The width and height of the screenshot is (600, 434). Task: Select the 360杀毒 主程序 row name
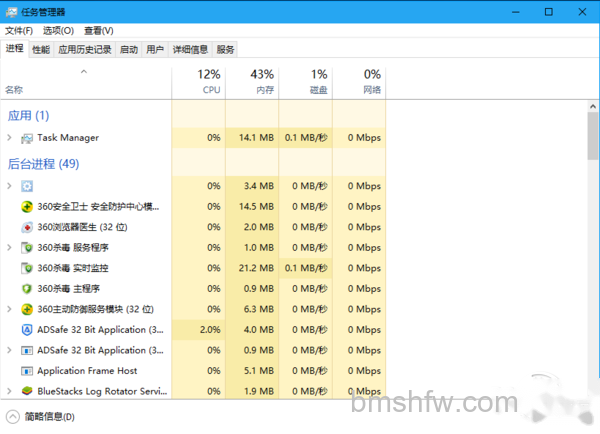click(x=68, y=289)
